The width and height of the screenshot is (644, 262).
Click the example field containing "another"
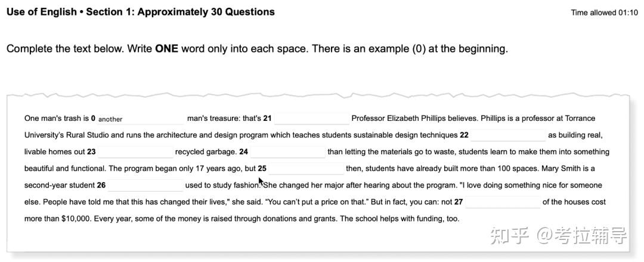click(x=141, y=118)
